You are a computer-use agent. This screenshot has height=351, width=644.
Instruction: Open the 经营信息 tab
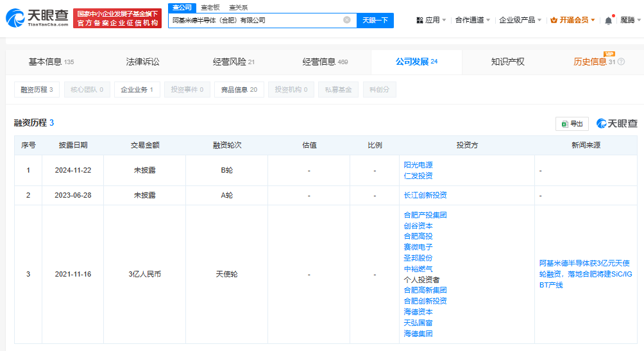(325, 62)
